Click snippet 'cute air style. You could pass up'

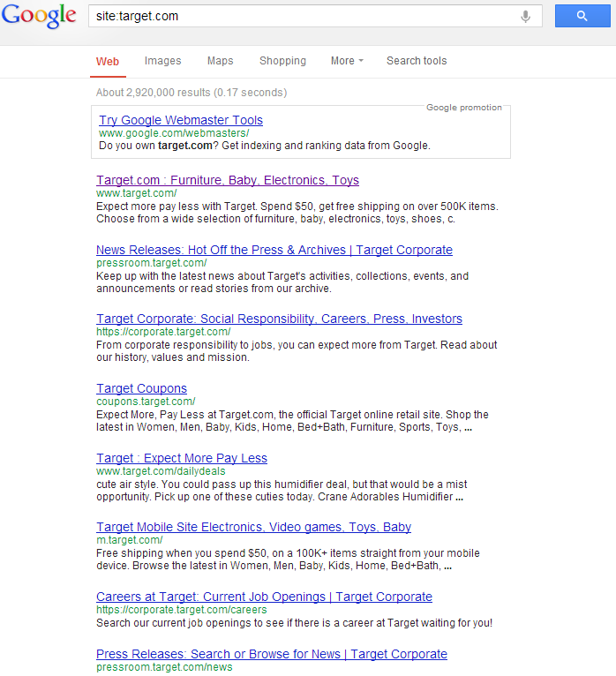click(x=282, y=491)
